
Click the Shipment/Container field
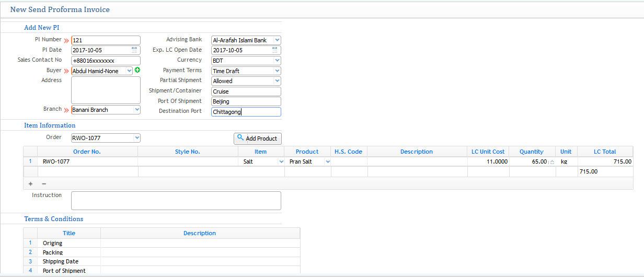pyautogui.click(x=246, y=91)
